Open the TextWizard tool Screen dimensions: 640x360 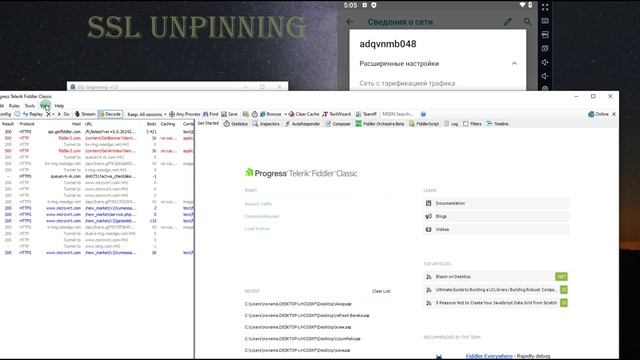point(337,114)
